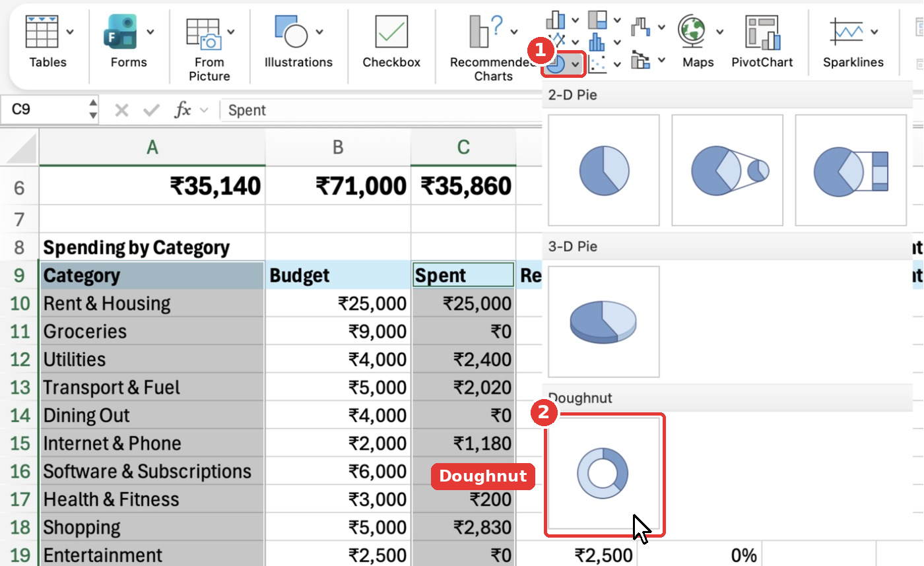This screenshot has height=566, width=924.
Task: Choose the Pie of Pie chart
Action: (x=727, y=170)
